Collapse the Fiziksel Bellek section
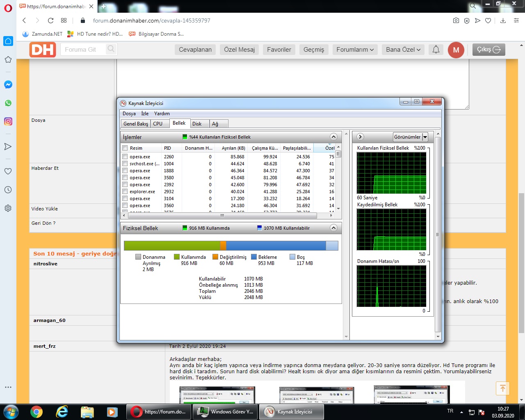Viewport: 525px width, 420px height. click(333, 228)
